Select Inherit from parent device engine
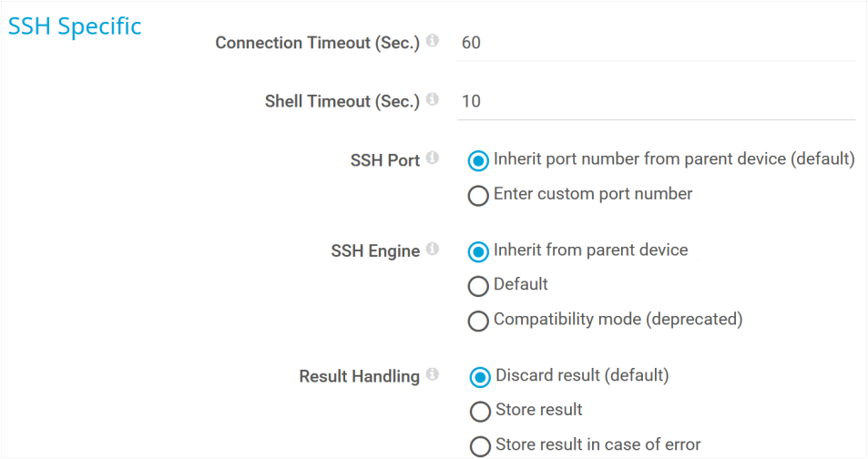This screenshot has height=459, width=868. pos(478,251)
